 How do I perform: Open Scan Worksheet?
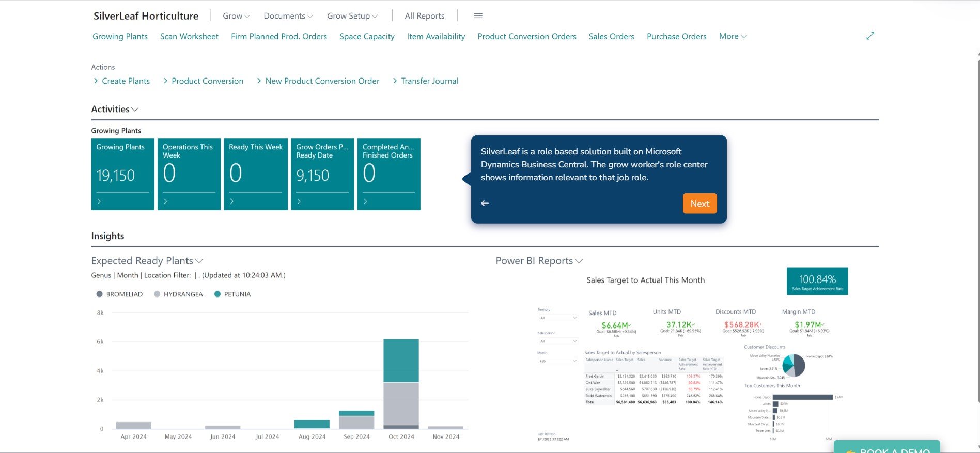pos(189,36)
